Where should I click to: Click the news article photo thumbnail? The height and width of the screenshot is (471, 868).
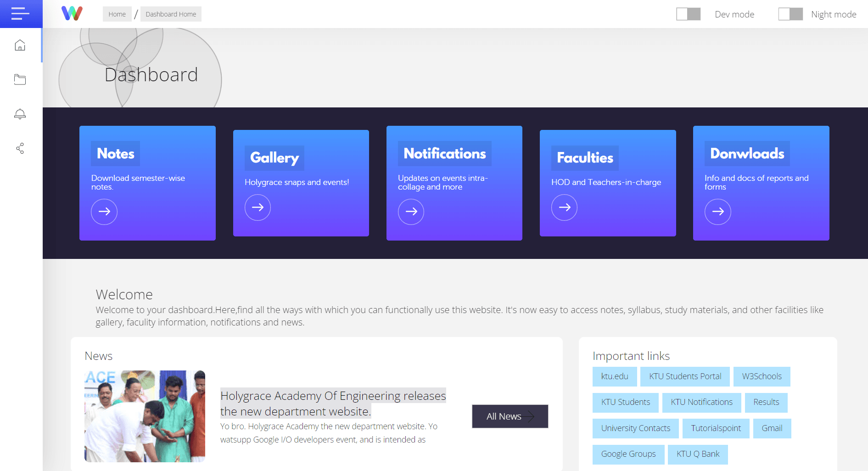[145, 416]
